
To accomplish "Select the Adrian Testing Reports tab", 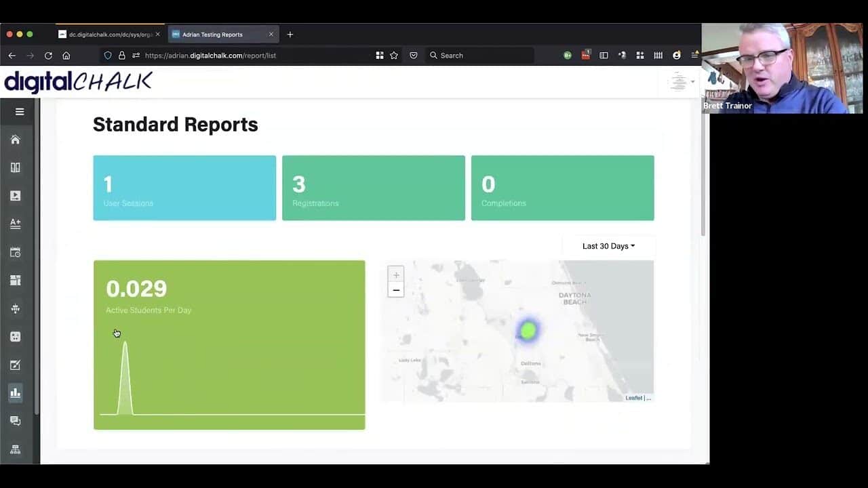I will (223, 35).
